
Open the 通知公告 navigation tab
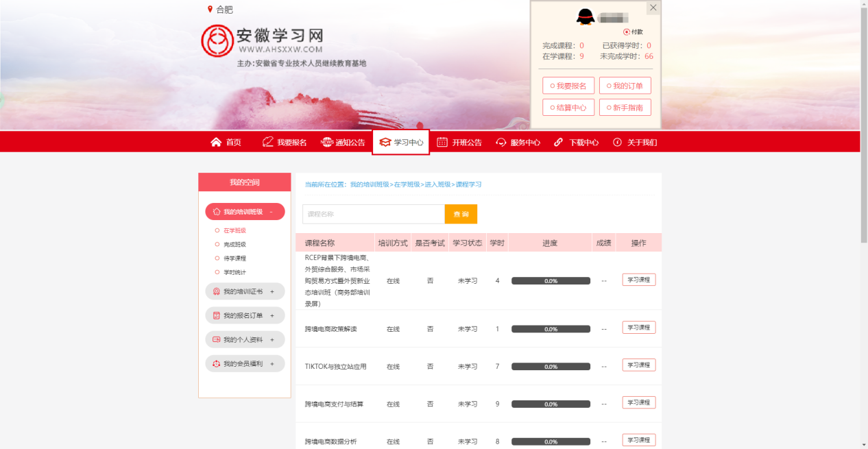(x=343, y=142)
